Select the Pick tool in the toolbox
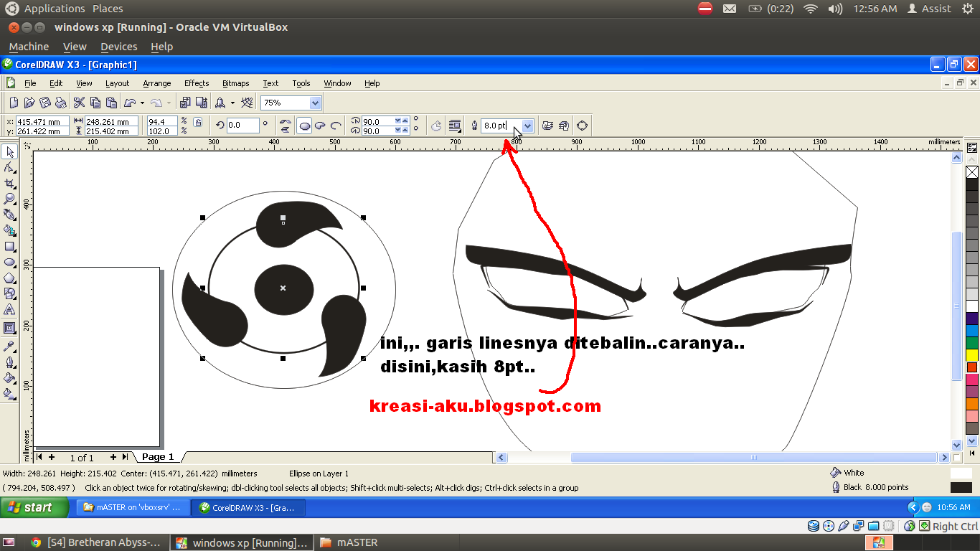This screenshot has height=551, width=980. 9,151
